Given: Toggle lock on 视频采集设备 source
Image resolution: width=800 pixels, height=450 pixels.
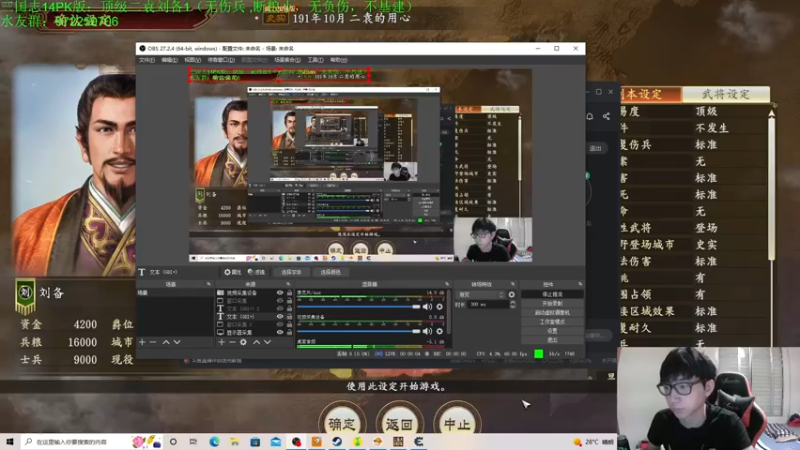Looking at the screenshot, I should 289,293.
